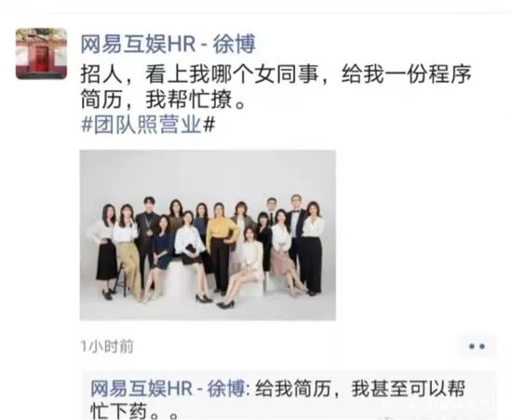
Task: Open the two-dot like/comment menu
Action: tap(477, 346)
